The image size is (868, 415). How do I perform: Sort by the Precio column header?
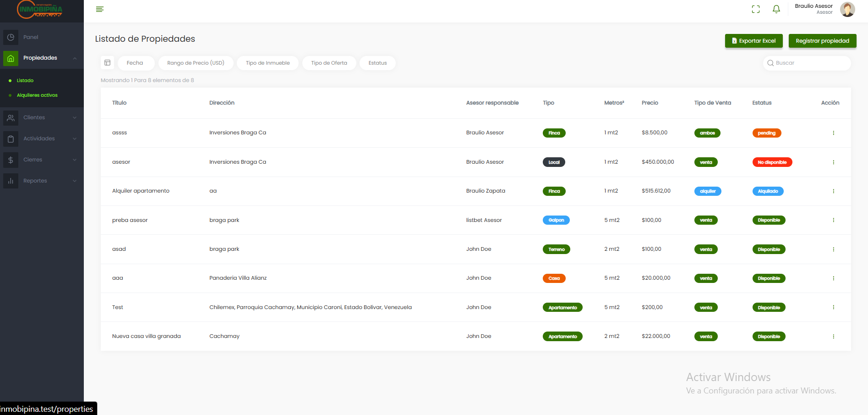[650, 103]
